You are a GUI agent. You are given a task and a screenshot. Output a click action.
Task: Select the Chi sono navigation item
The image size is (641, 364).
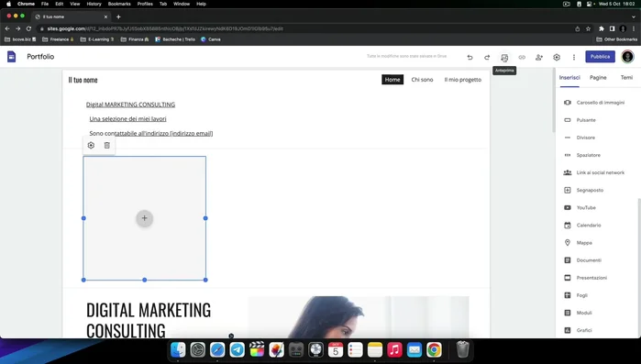pyautogui.click(x=422, y=80)
